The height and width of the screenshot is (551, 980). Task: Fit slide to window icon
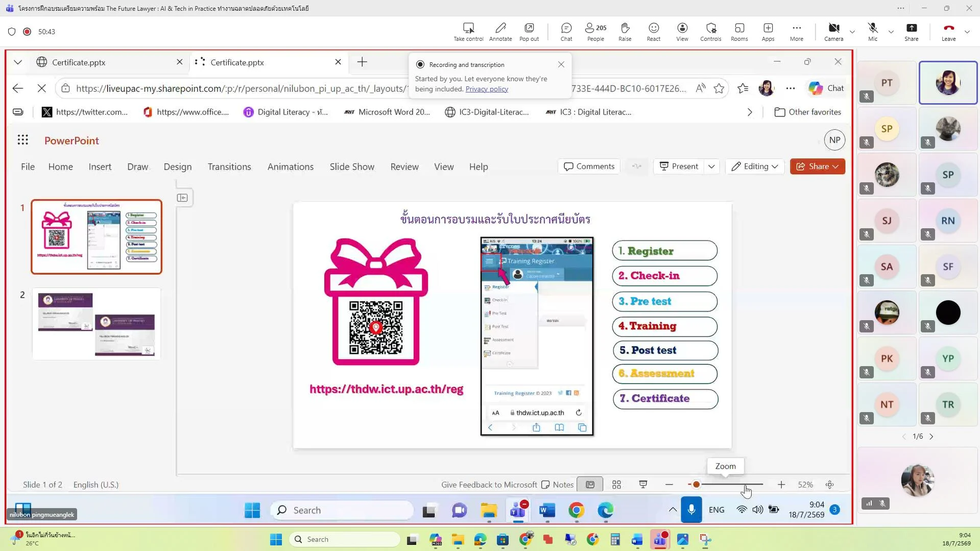coord(829,485)
